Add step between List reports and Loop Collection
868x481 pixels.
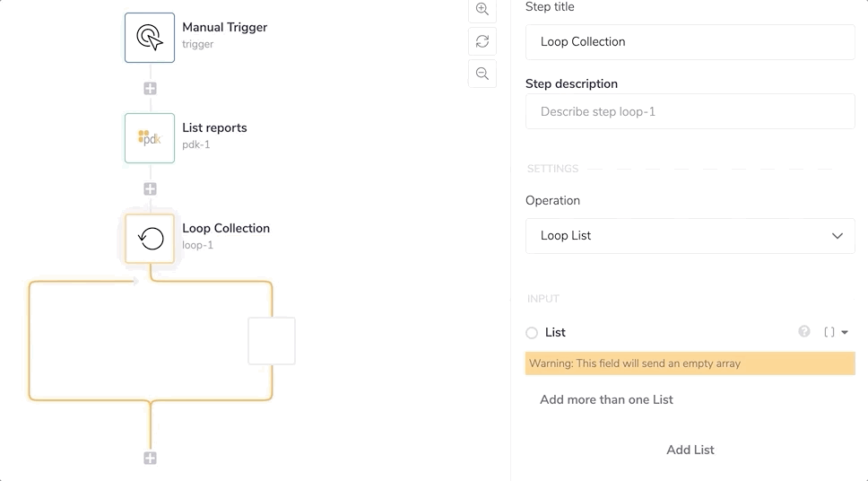tap(150, 189)
